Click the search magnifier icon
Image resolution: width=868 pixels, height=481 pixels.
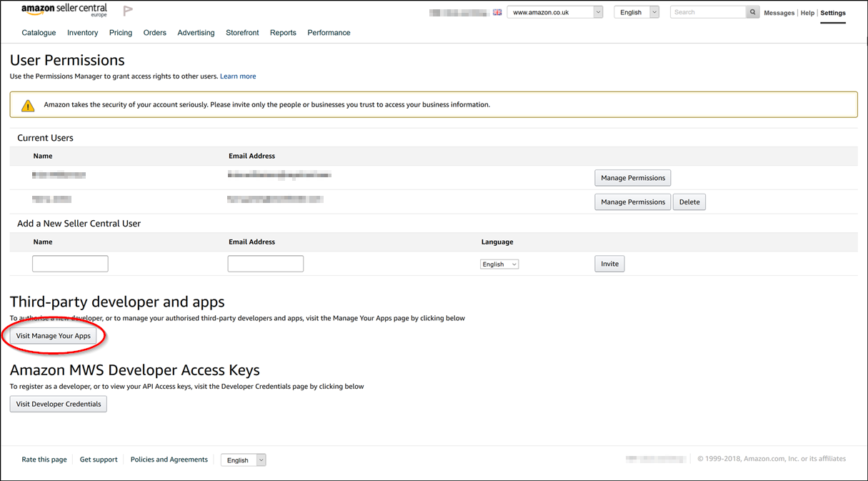click(x=753, y=12)
